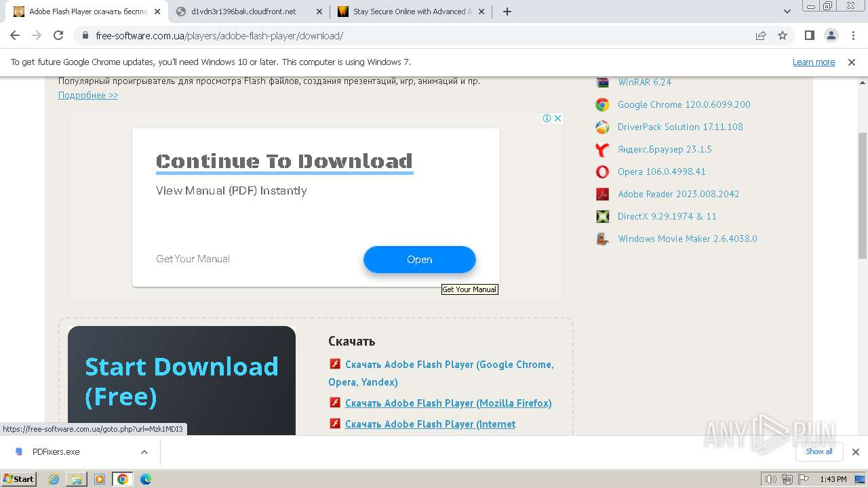868x488 pixels.
Task: Open the Learn more link in update notice
Action: tap(814, 62)
